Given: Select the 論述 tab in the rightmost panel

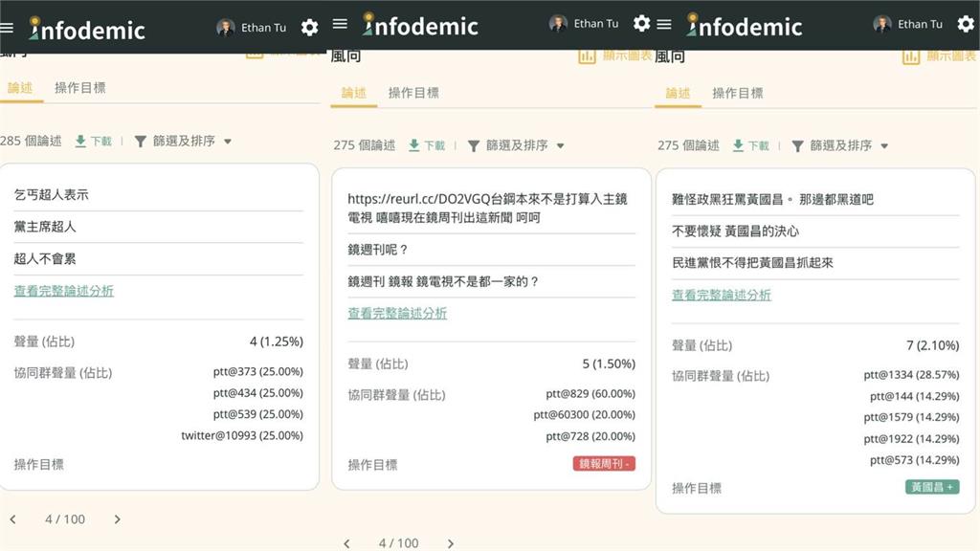Looking at the screenshot, I should [x=678, y=93].
